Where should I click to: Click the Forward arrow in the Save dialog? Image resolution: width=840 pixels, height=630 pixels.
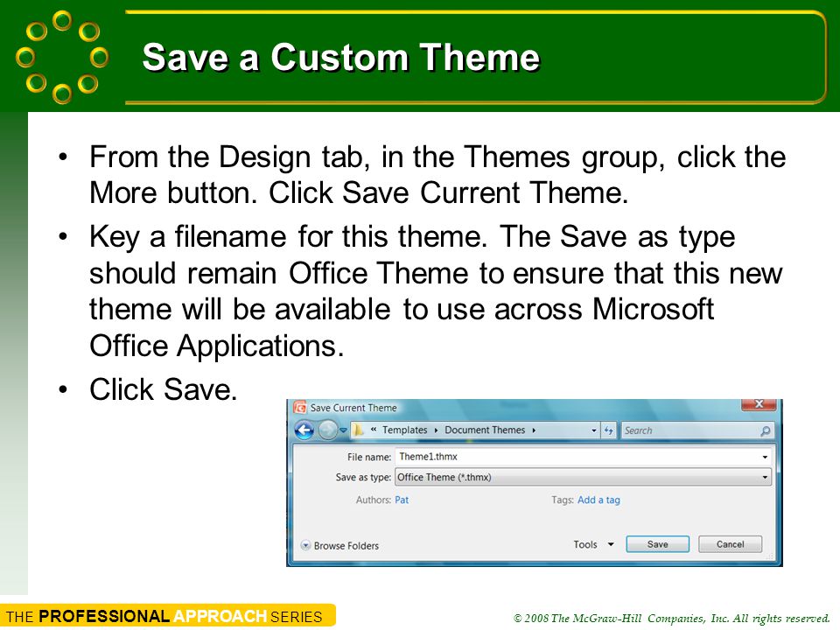tap(327, 430)
